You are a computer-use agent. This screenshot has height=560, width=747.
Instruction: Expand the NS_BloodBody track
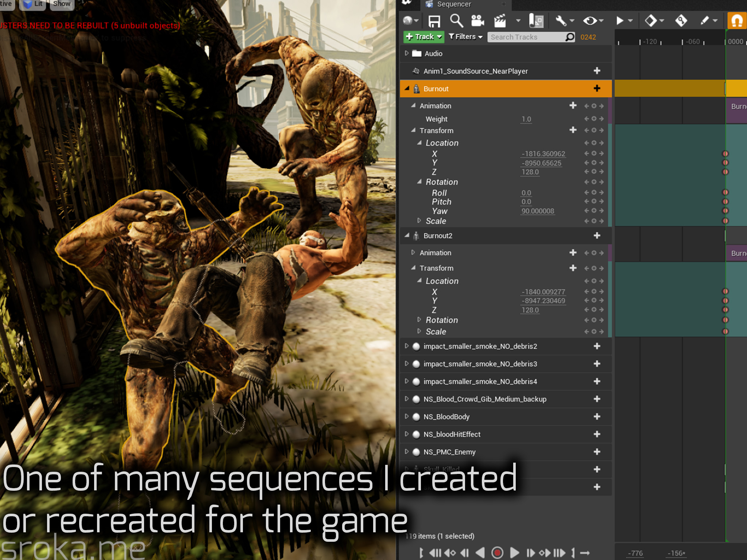point(406,416)
